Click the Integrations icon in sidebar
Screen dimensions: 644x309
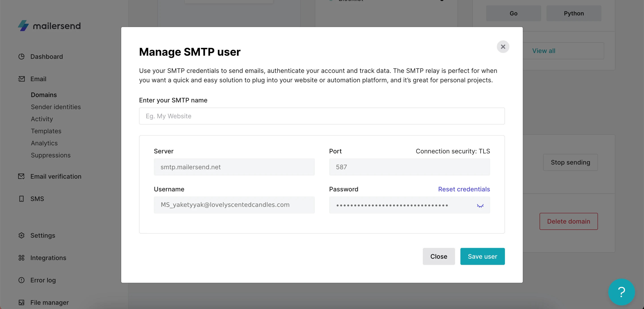[x=21, y=258]
